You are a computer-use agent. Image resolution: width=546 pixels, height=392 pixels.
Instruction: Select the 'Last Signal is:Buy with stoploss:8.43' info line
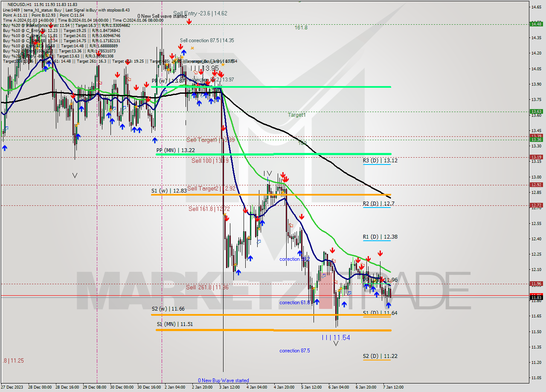pyautogui.click(x=97, y=9)
